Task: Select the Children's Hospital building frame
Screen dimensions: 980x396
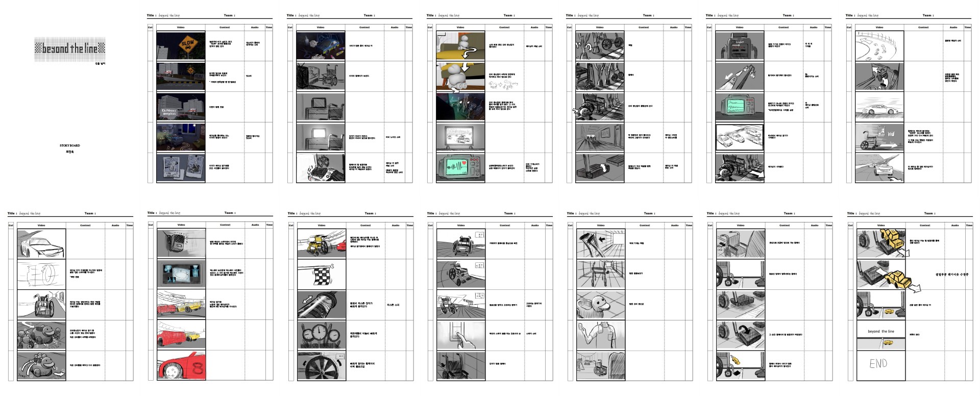Action: pos(180,107)
